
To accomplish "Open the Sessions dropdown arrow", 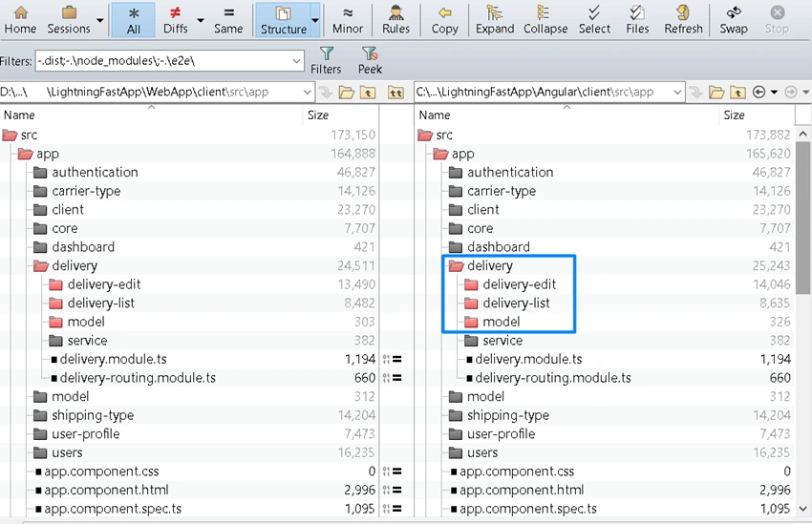I will (100, 21).
